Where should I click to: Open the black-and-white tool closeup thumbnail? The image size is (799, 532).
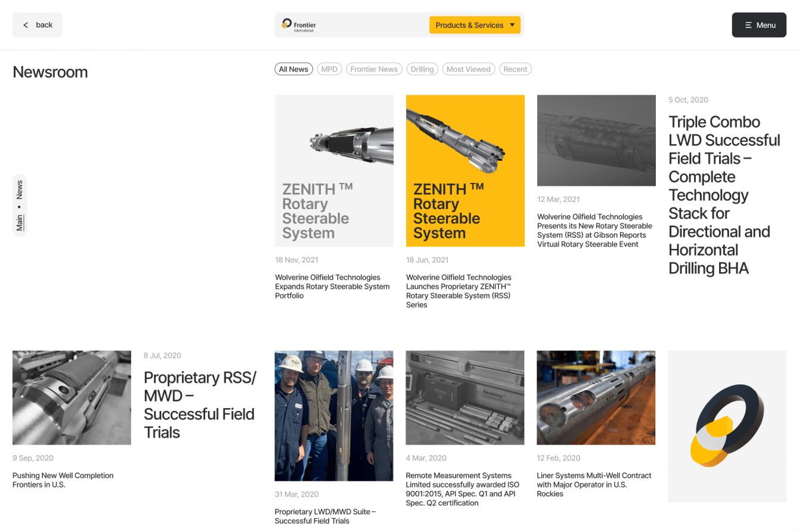click(x=72, y=397)
